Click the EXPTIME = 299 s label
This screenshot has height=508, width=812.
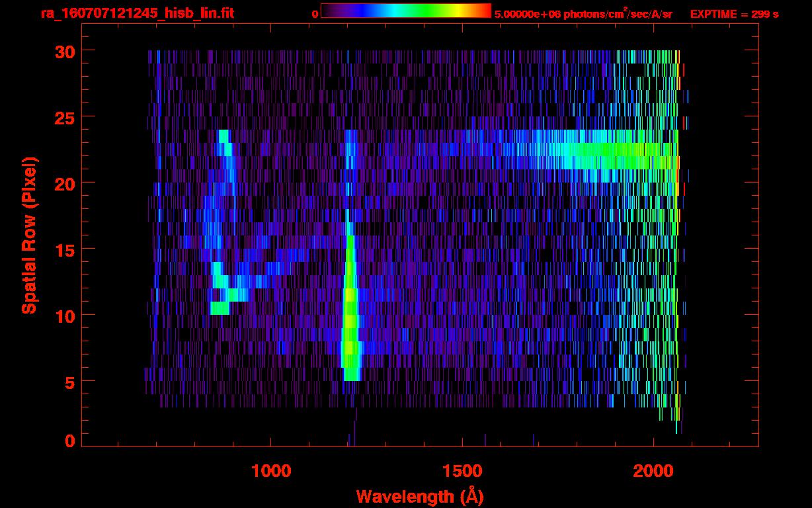pyautogui.click(x=734, y=14)
